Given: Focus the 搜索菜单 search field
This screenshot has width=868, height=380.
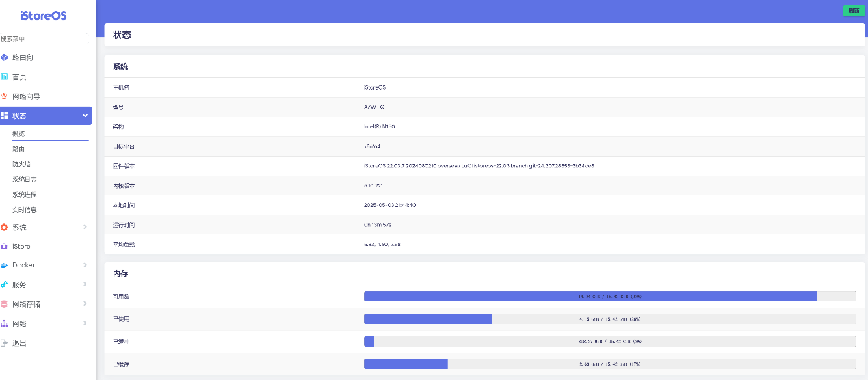Looking at the screenshot, I should click(45, 39).
